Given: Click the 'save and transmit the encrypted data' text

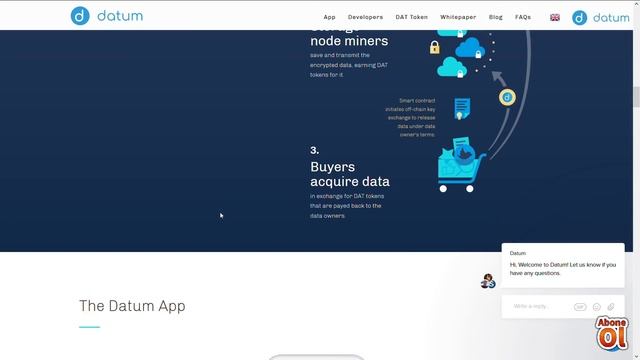Looking at the screenshot, I should 349,65.
